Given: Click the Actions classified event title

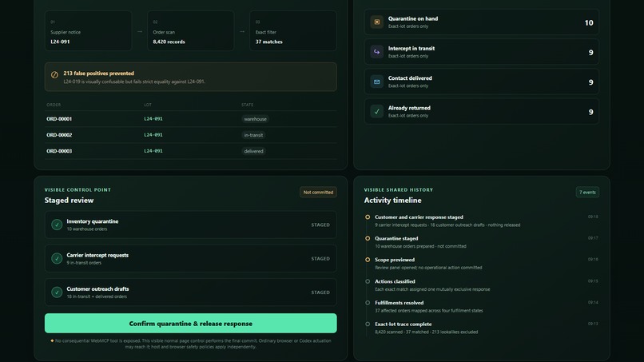Looking at the screenshot, I should (395, 281).
